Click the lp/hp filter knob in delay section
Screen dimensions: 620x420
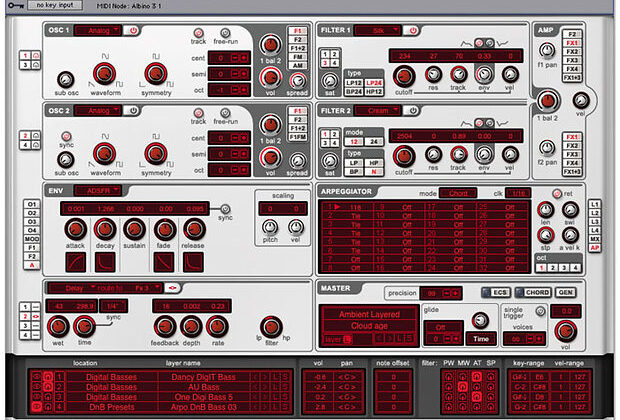point(271,327)
